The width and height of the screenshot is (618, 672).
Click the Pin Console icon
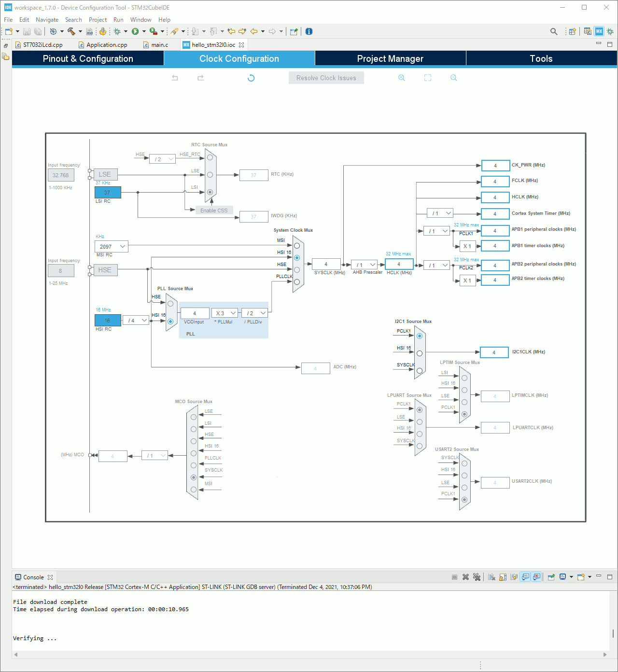pyautogui.click(x=551, y=577)
